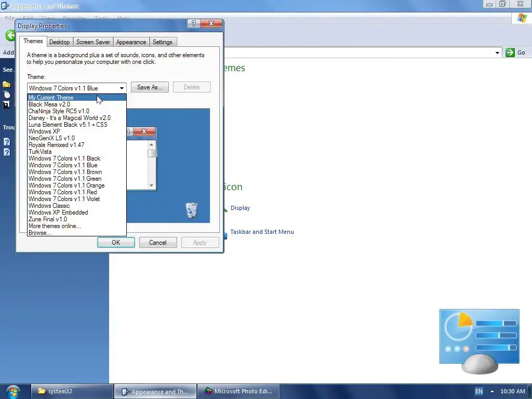Click the green Back arrow icon

[10, 35]
